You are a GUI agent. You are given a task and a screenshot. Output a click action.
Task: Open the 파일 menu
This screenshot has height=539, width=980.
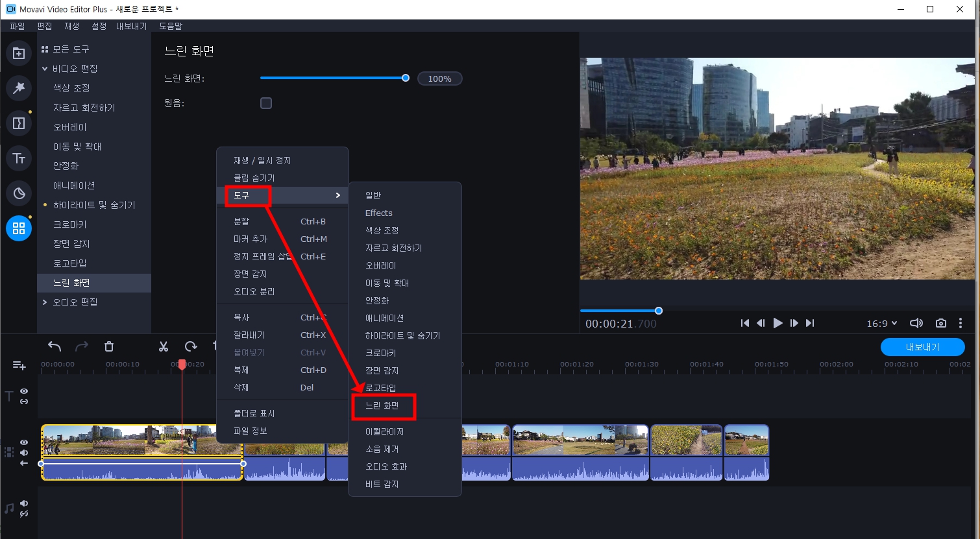pos(17,26)
